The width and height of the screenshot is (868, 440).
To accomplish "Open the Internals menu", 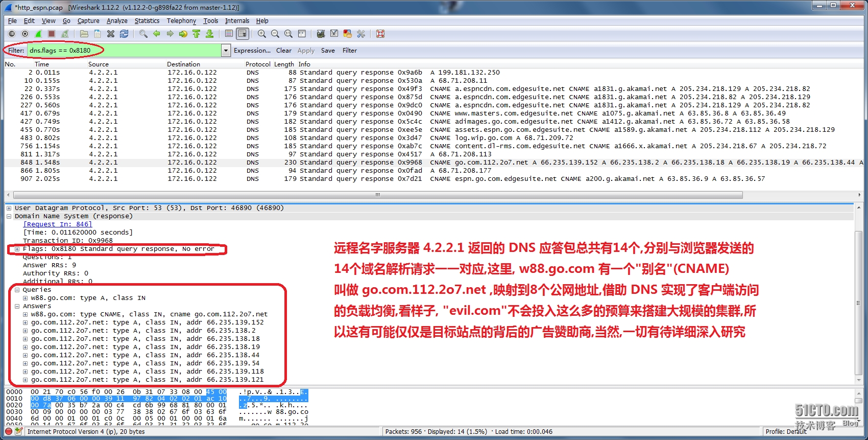I will point(237,21).
